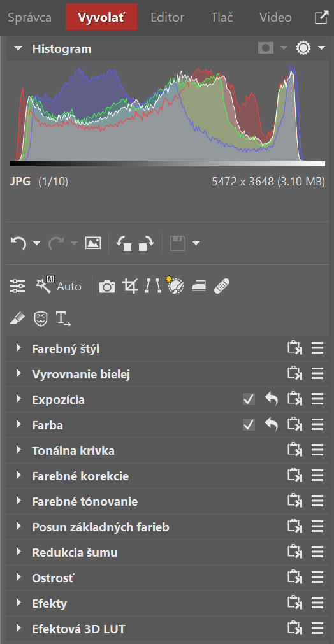Open the camera and lens settings icon
The width and height of the screenshot is (334, 644).
(107, 287)
